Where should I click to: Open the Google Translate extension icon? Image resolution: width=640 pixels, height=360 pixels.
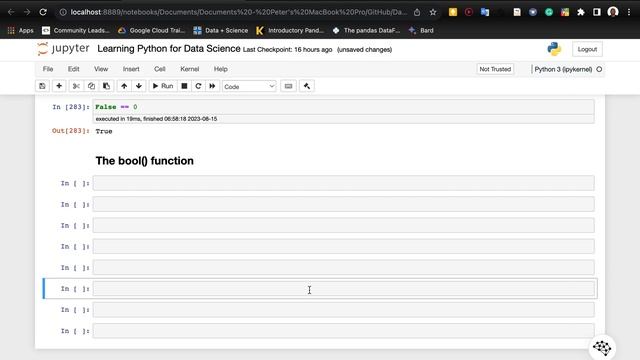(x=485, y=12)
